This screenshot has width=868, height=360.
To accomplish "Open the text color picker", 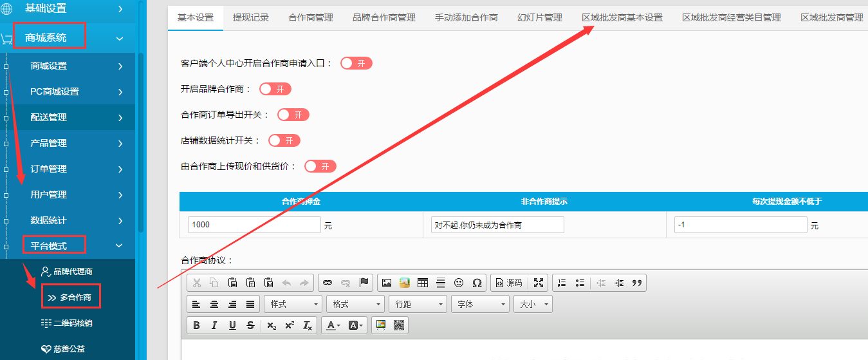I will 332,325.
